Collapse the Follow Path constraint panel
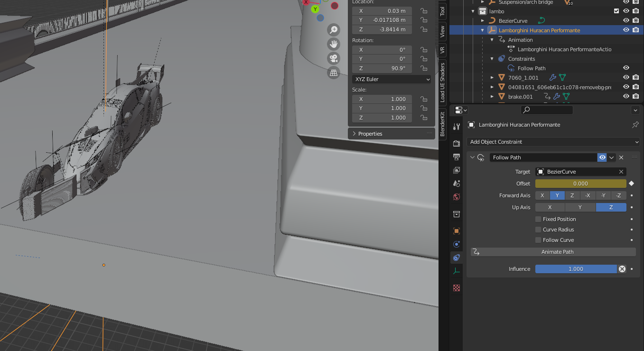The width and height of the screenshot is (644, 351). click(472, 157)
